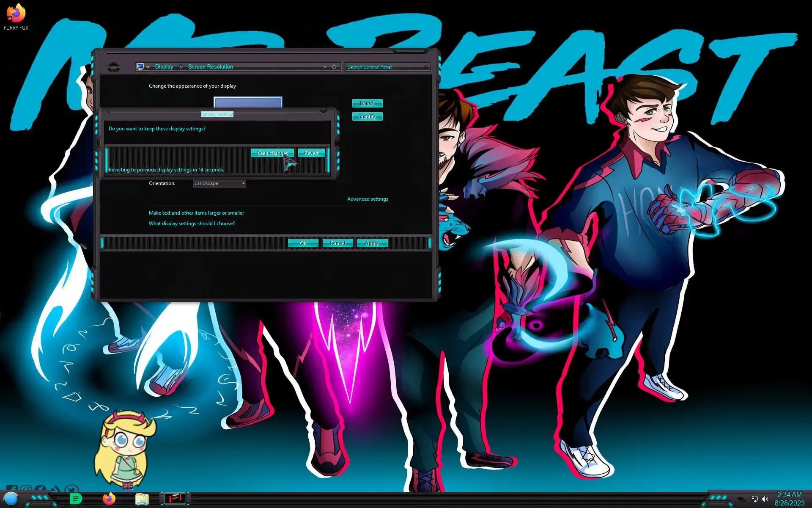812x508 pixels.
Task: Click the back navigation orb
Action: coord(114,67)
